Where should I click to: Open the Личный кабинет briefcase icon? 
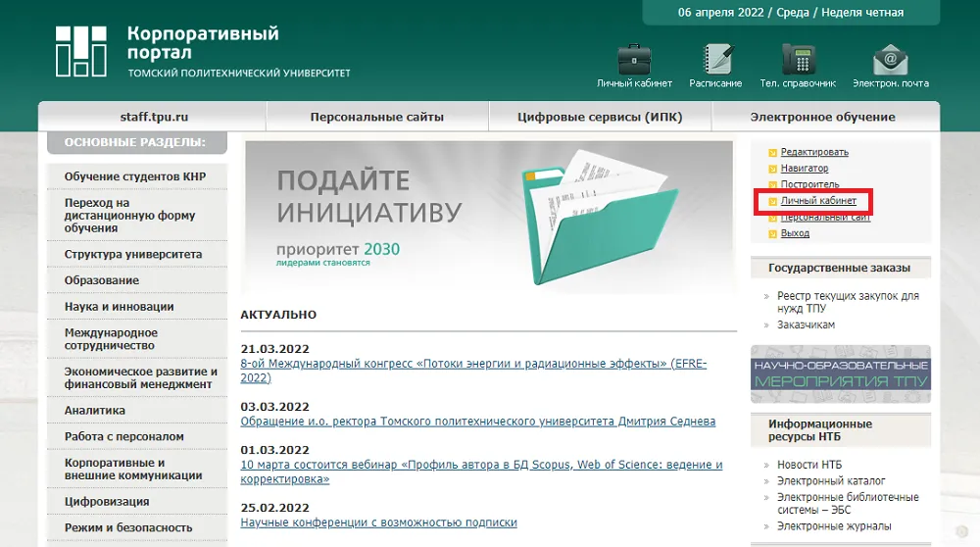click(634, 60)
